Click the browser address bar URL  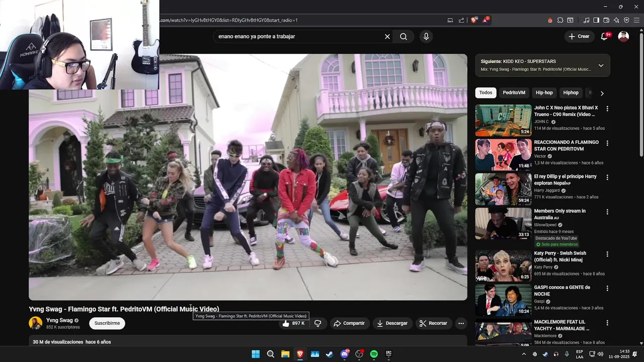point(229,20)
